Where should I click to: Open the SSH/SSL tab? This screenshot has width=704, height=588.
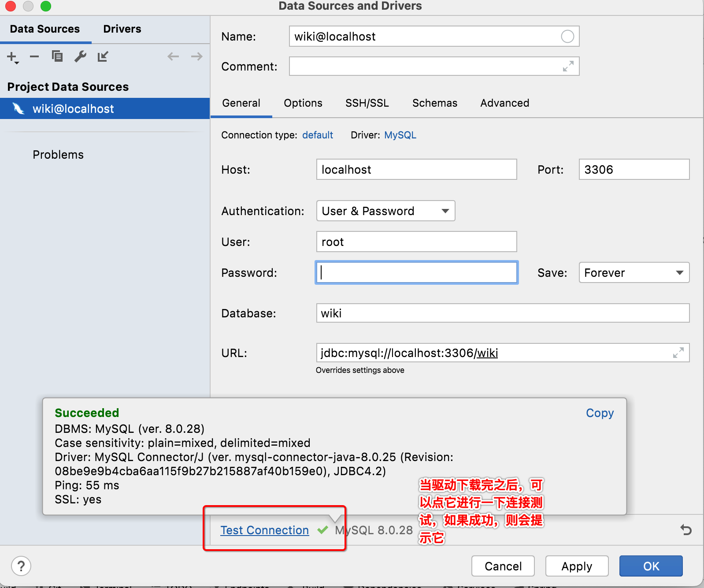367,103
